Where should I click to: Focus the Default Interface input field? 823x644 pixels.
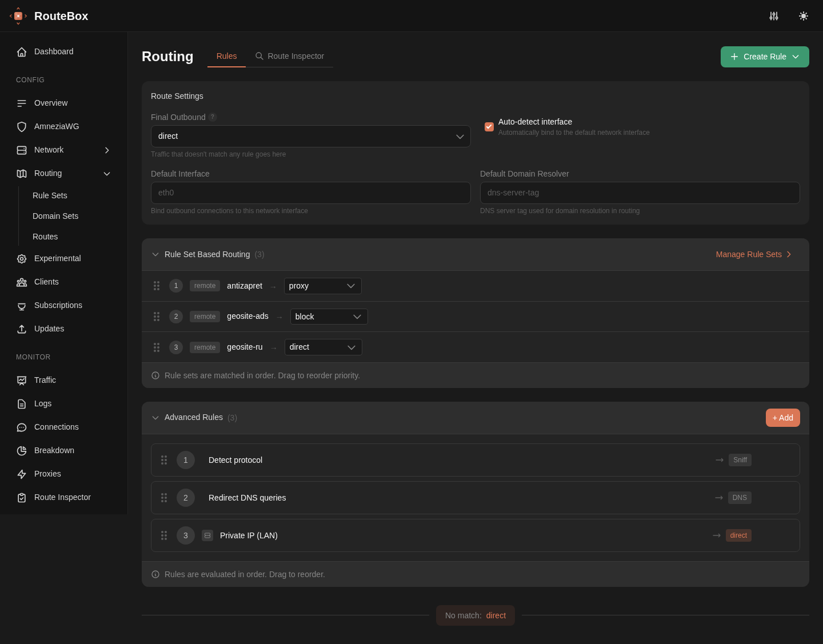tap(311, 193)
